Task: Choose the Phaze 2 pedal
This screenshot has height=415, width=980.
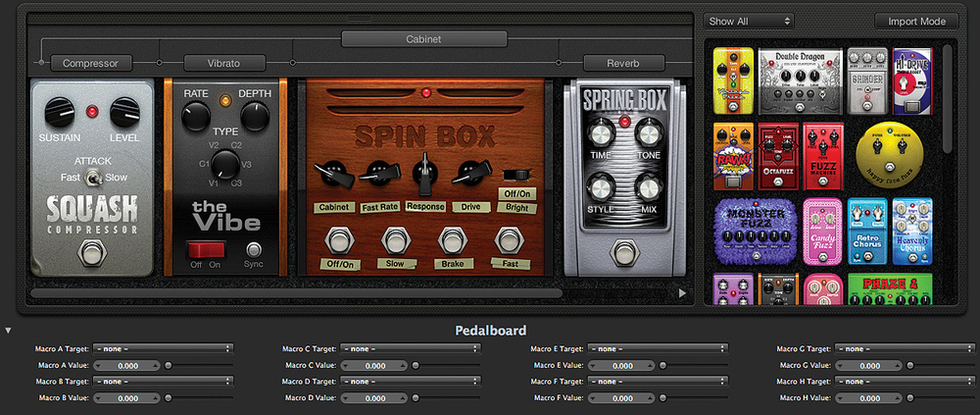Action: [x=890, y=288]
